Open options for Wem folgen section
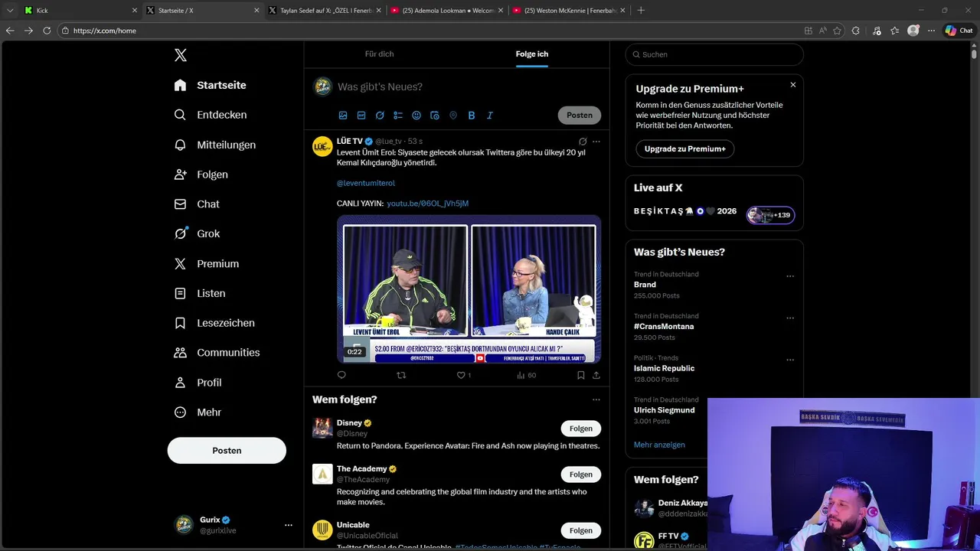 tap(596, 399)
